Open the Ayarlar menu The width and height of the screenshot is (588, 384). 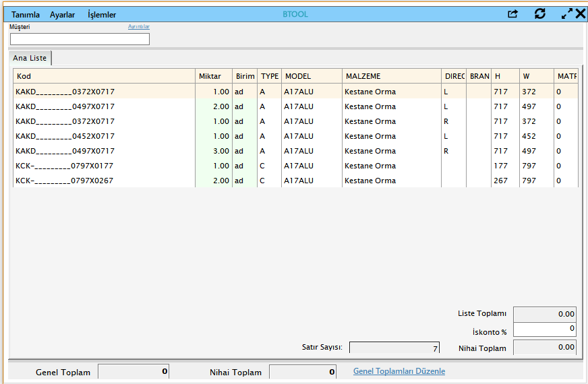pyautogui.click(x=62, y=15)
